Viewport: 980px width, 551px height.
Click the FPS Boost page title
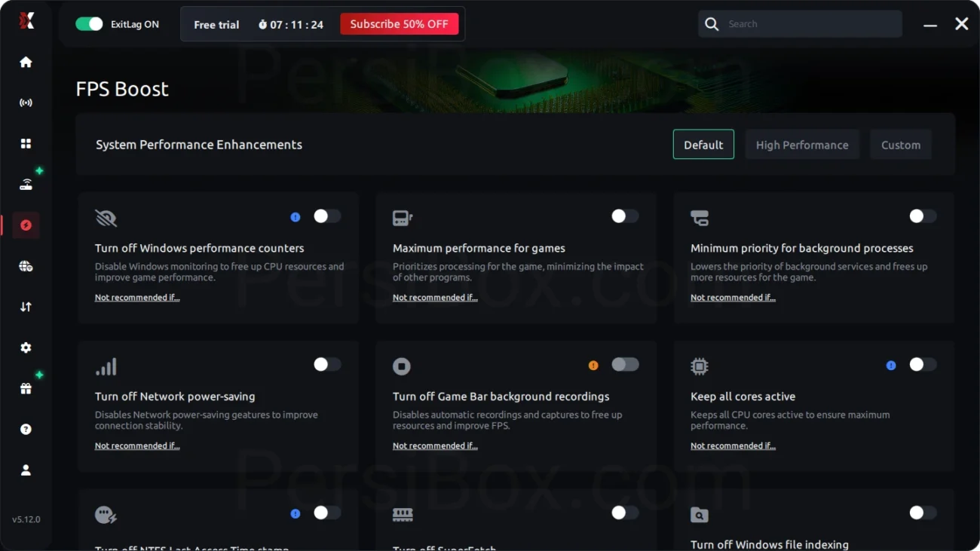click(x=122, y=89)
